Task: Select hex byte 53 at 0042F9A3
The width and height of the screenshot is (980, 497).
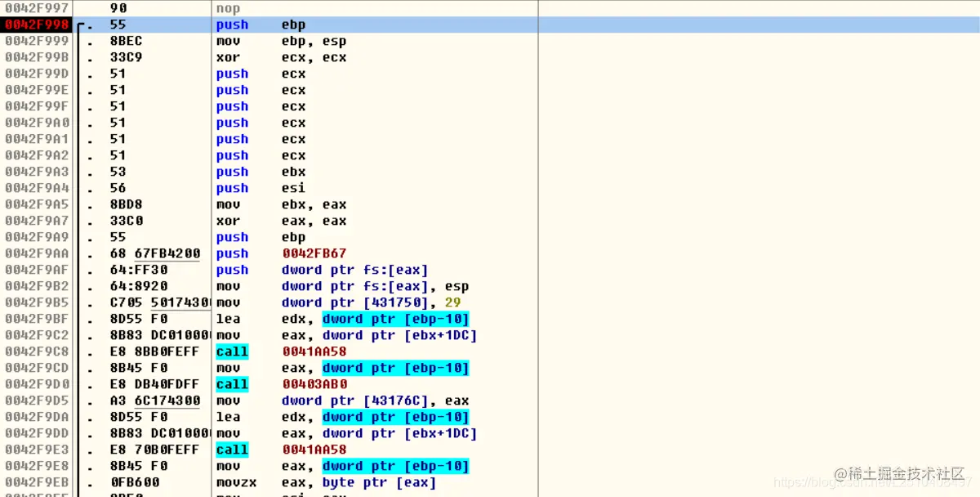Action: pyautogui.click(x=118, y=172)
